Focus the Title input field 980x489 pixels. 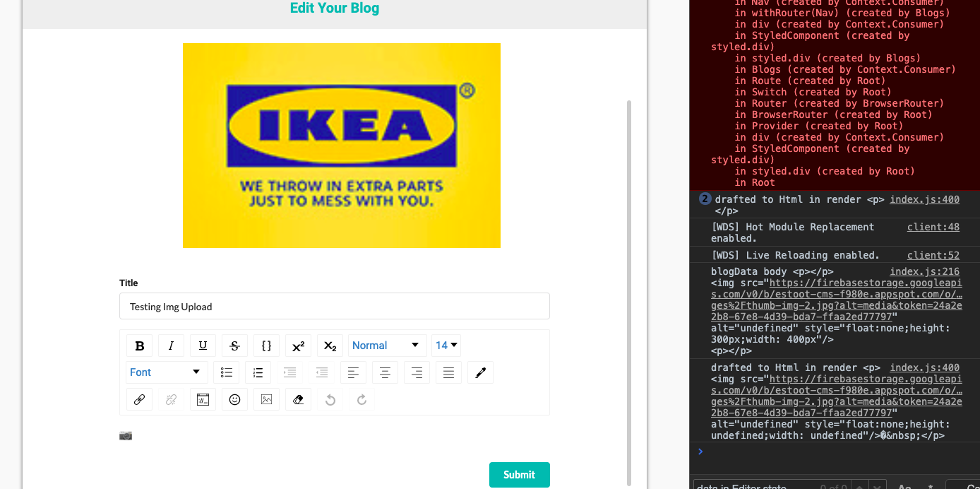pos(335,307)
